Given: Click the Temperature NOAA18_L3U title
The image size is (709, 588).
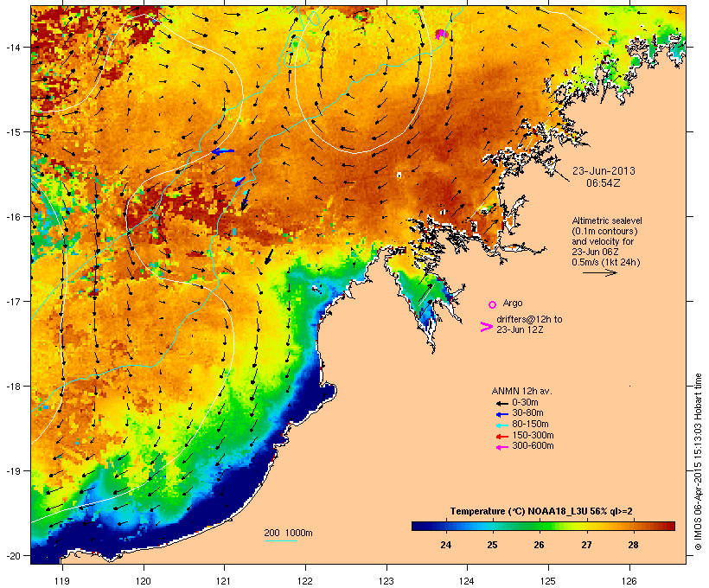Looking at the screenshot, I should [x=541, y=512].
